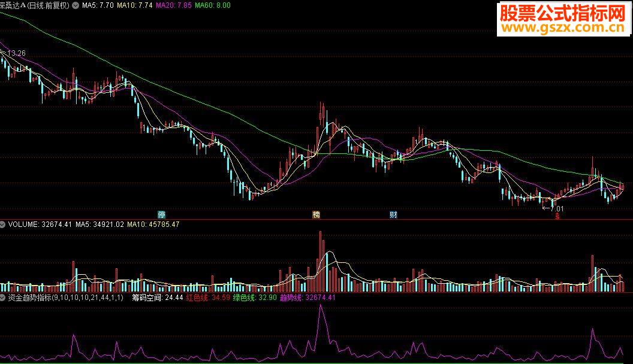This screenshot has width=633, height=364.
Task: Click the 资金趋势指标(9,10,10,10,21,44,1,1) indicator name
Action: (66, 298)
